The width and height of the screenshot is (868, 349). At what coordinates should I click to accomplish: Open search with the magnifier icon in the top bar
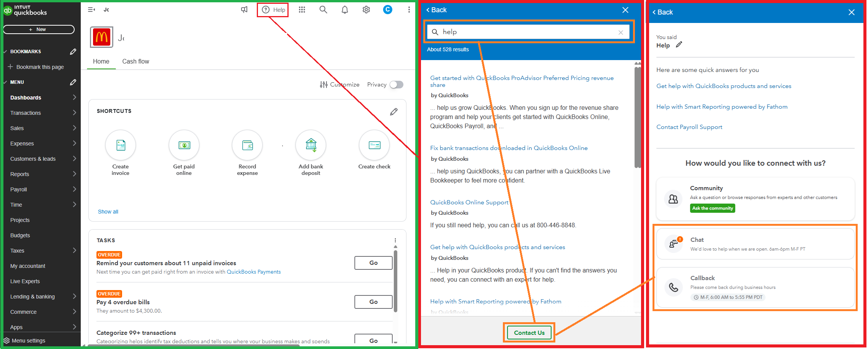[323, 10]
